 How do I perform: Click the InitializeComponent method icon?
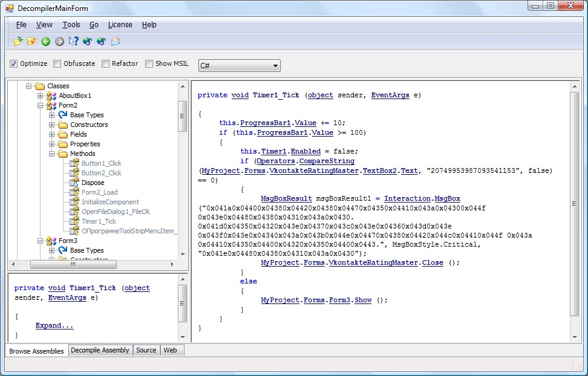click(x=74, y=202)
